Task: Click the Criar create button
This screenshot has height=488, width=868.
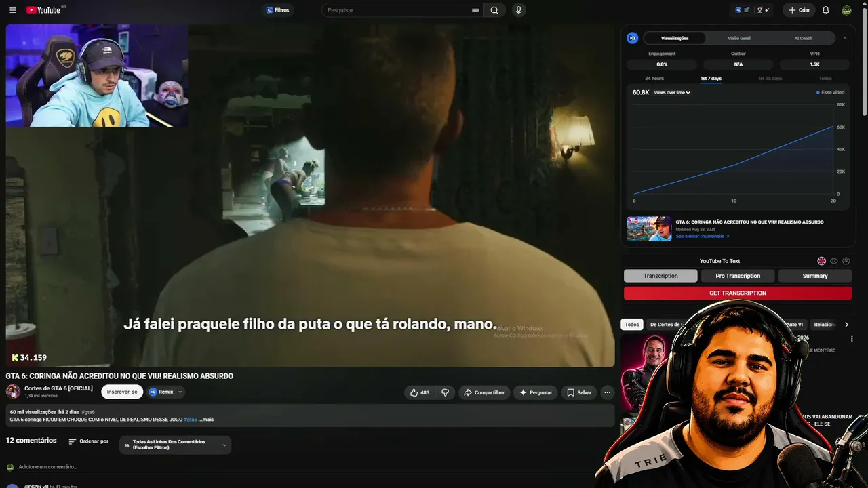Action: [799, 10]
